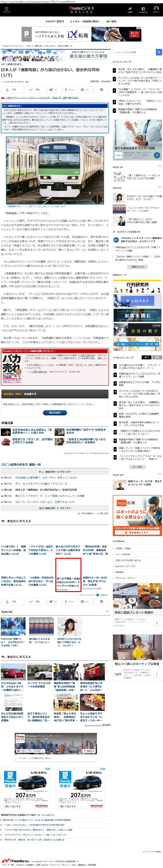
Task: Click the ご購読はこちら button
Action: click(x=137, y=267)
